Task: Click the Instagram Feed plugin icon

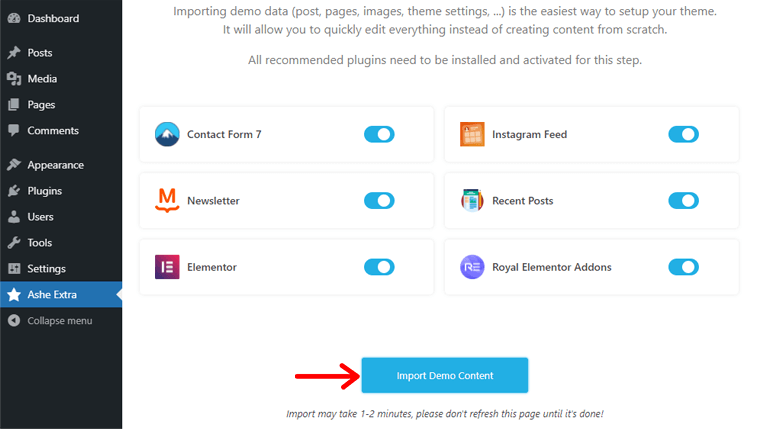Action: (x=472, y=134)
